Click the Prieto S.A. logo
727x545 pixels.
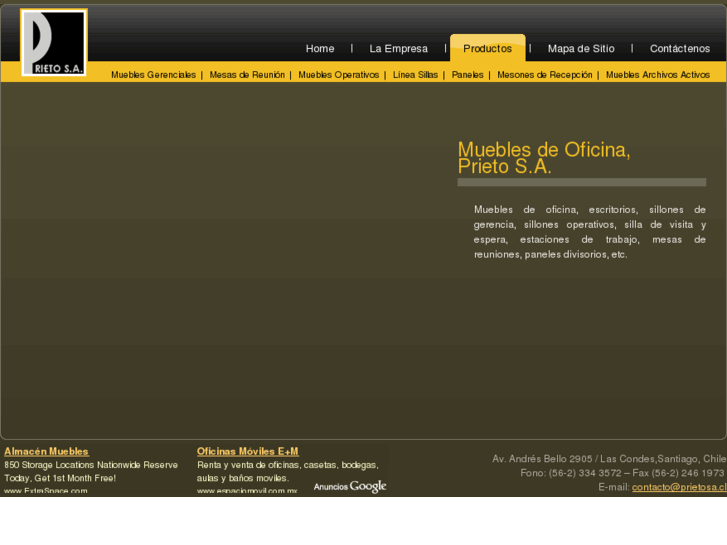point(54,42)
